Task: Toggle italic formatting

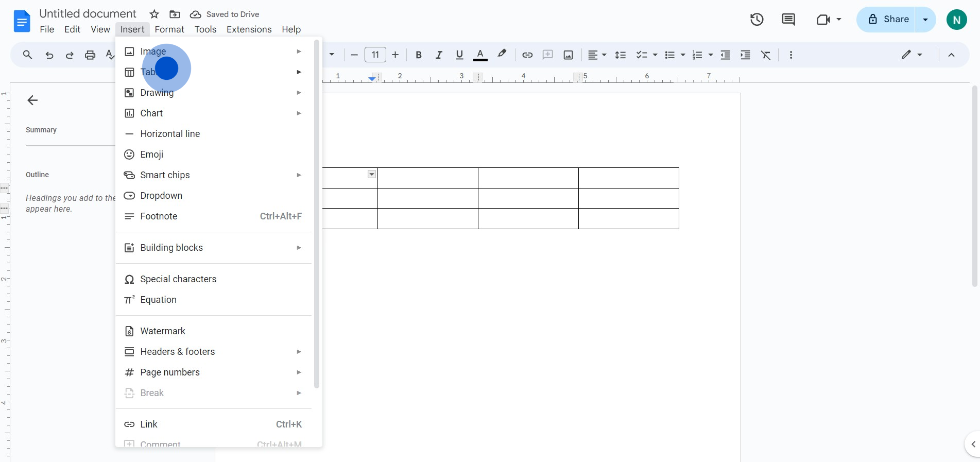Action: pos(439,55)
